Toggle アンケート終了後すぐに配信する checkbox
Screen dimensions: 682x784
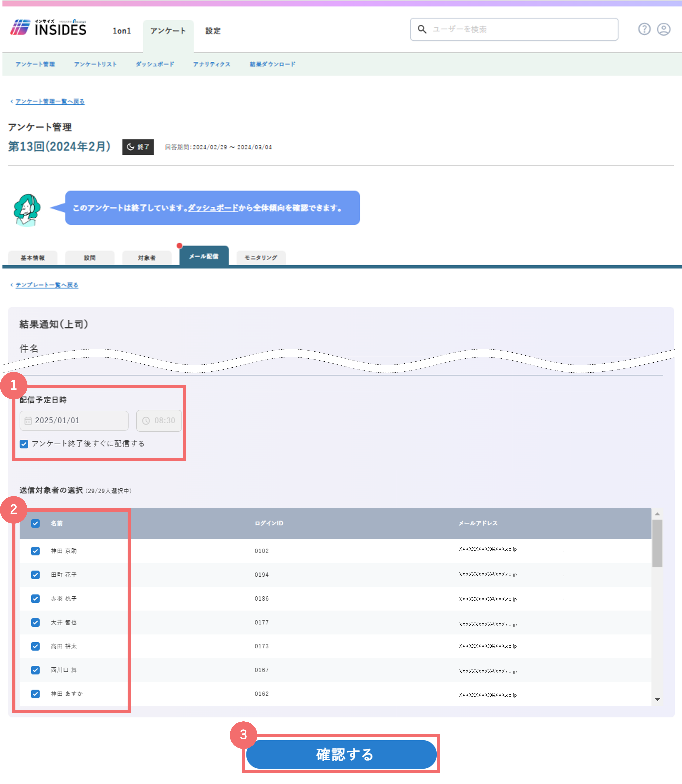pos(24,444)
